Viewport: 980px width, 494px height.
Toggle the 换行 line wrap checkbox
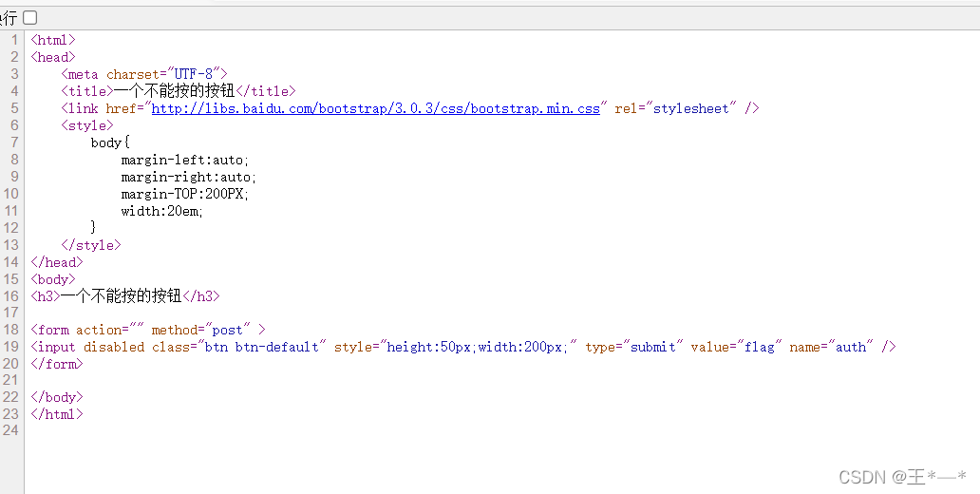click(30, 17)
